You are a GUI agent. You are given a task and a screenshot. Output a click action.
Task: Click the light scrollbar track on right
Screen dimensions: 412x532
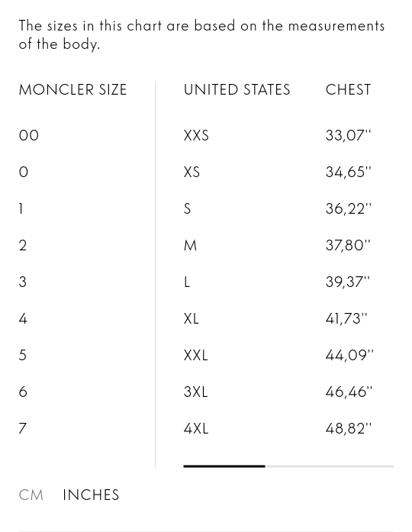pyautogui.click(x=330, y=466)
